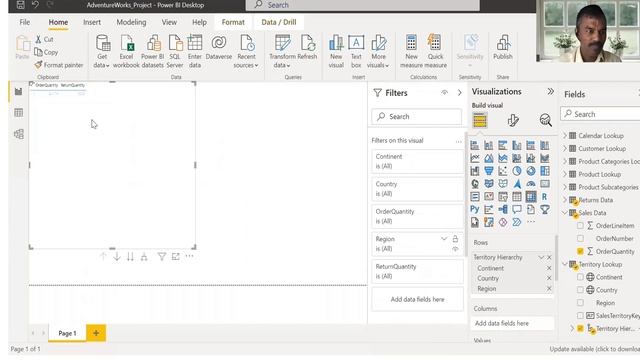This screenshot has width=640, height=360.
Task: Check the SalesTerritoryKey field checkbox
Action: click(580, 316)
